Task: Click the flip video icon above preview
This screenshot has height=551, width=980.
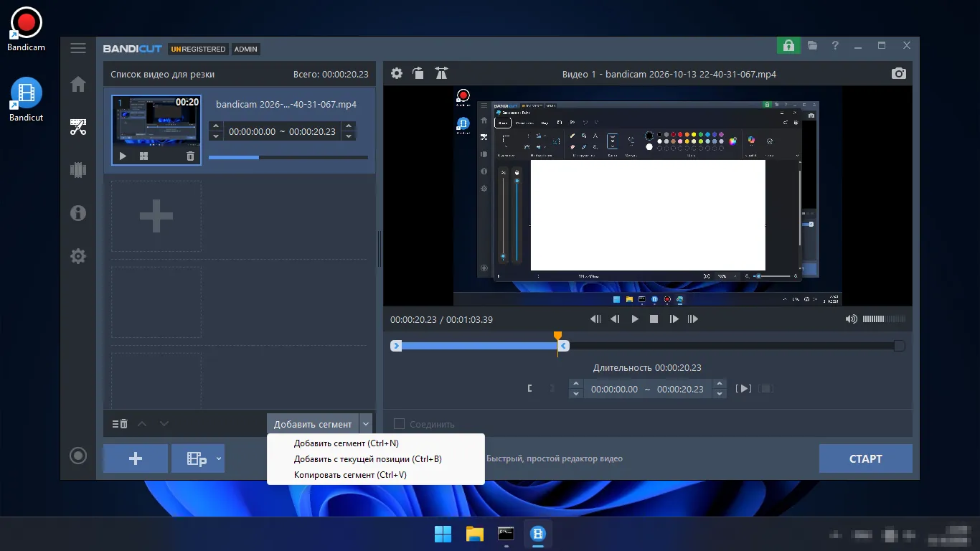Action: click(441, 73)
